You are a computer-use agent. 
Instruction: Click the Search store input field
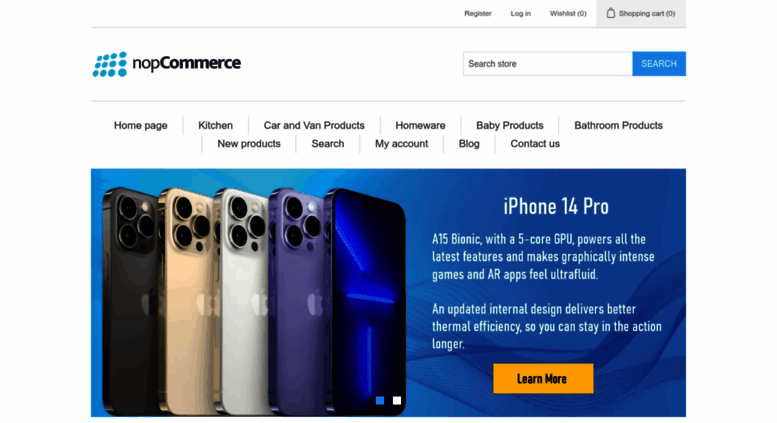click(x=548, y=64)
